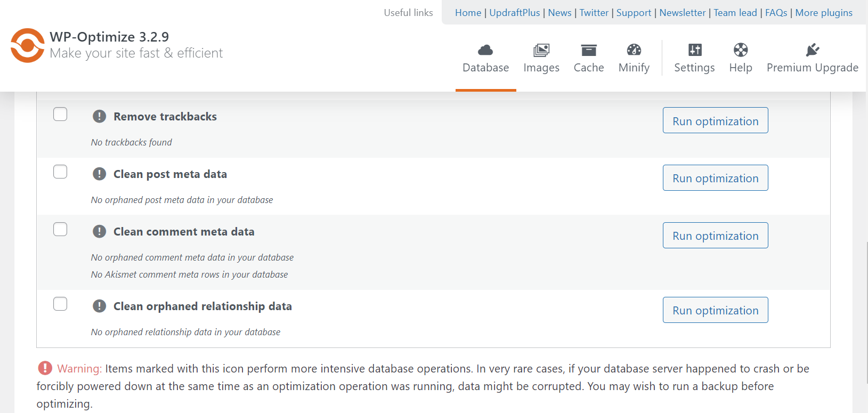Enable the Clean post meta data checkbox
Image resolution: width=868 pixels, height=413 pixels.
tap(60, 172)
